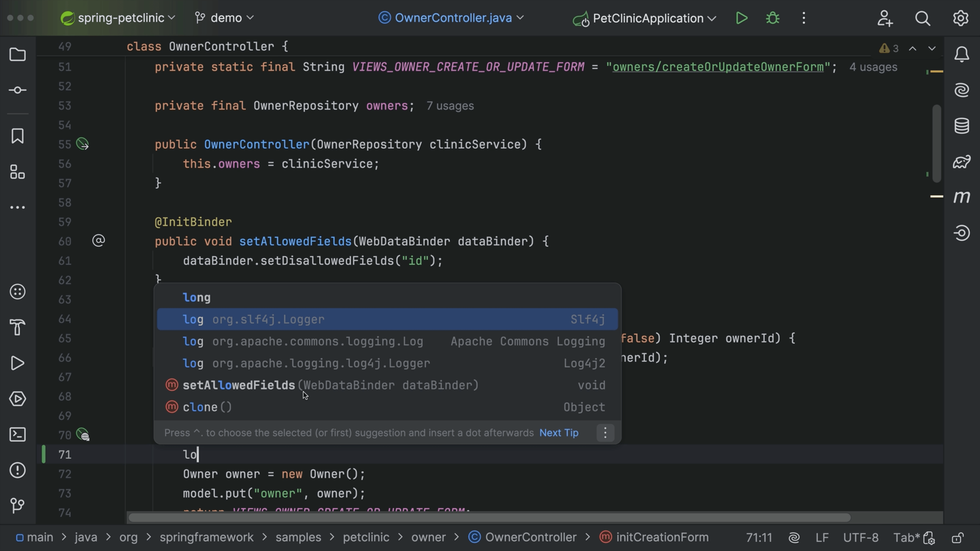Open the more actions ellipsis menu
The height and width of the screenshot is (551, 980).
(803, 18)
